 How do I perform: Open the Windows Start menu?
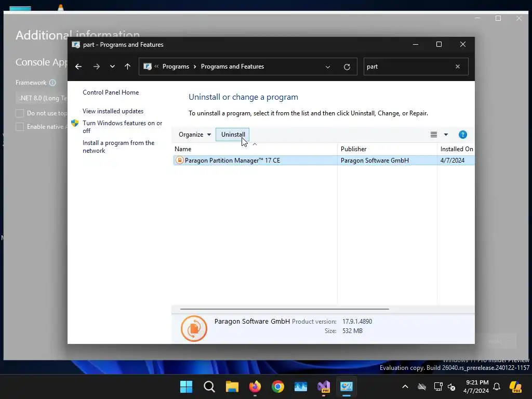tap(187, 387)
